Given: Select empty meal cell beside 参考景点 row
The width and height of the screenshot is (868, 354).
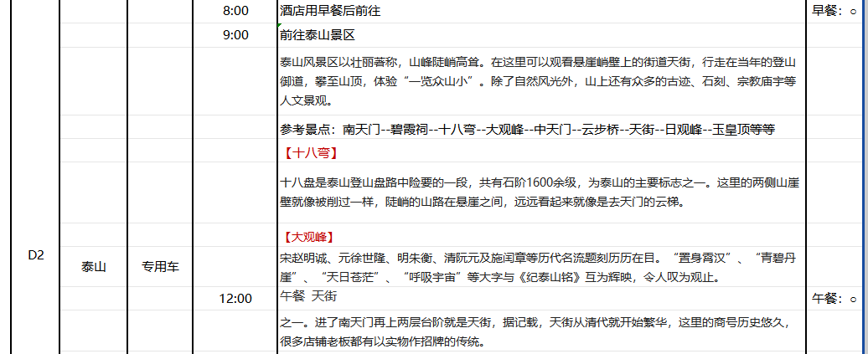Looking at the screenshot, I should pyautogui.click(x=835, y=129).
